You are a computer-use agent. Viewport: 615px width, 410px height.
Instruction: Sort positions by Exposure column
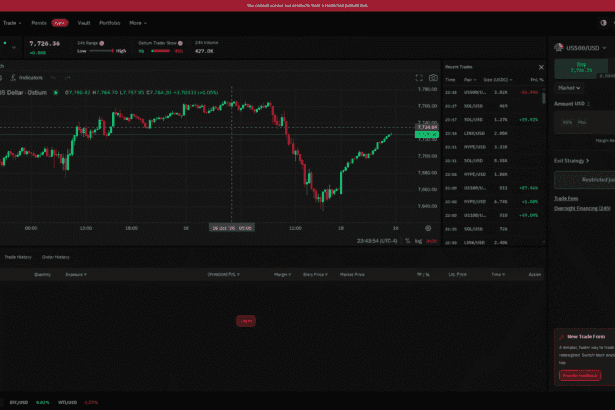click(x=76, y=275)
